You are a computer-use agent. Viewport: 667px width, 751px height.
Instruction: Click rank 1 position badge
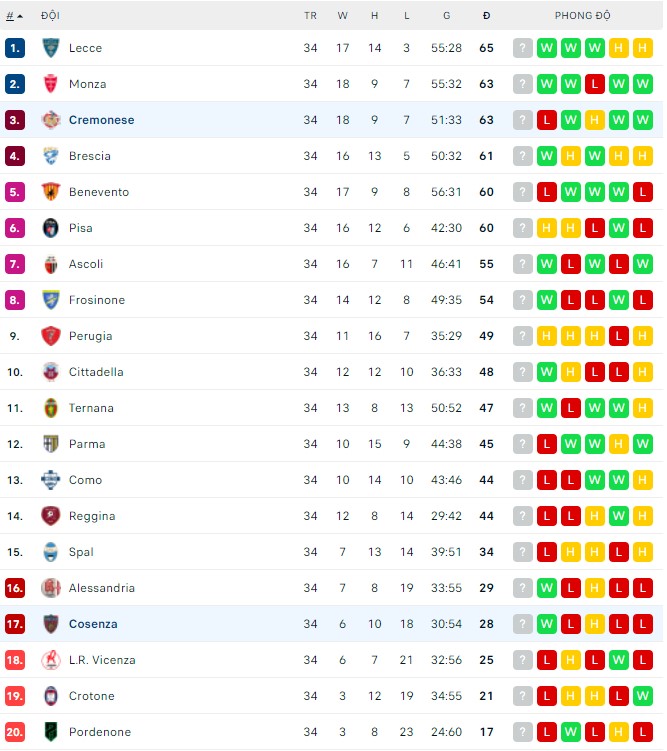tap(14, 48)
